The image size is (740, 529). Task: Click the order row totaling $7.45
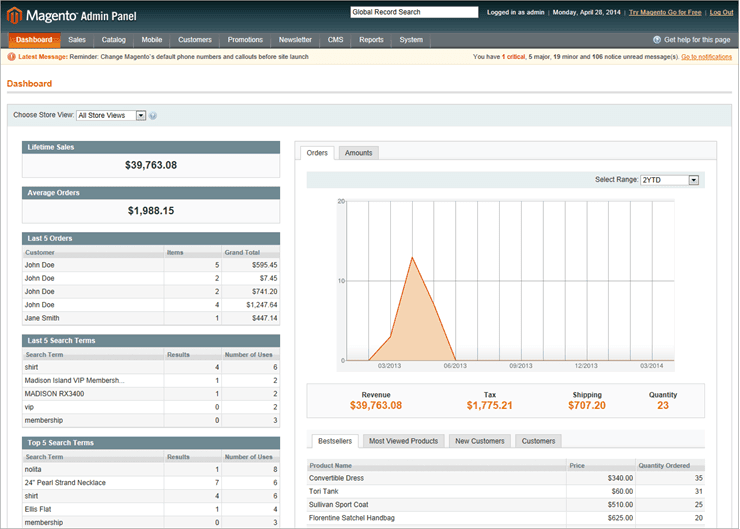(x=151, y=278)
